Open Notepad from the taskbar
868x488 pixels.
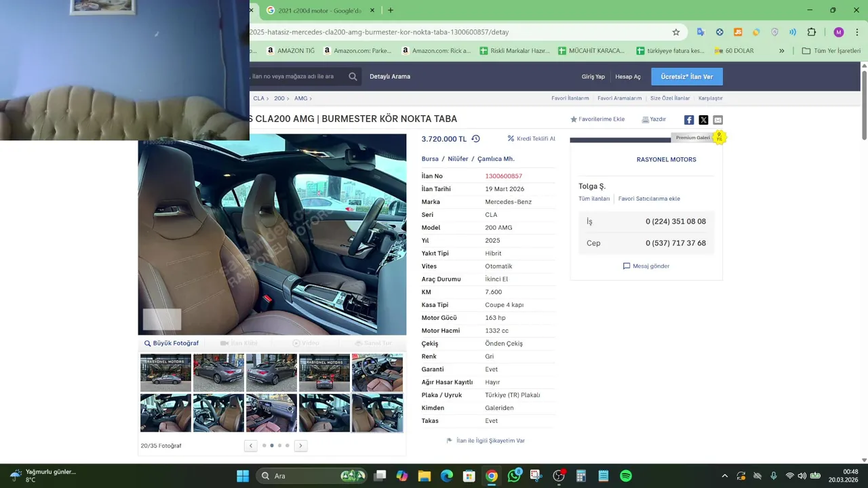click(604, 476)
